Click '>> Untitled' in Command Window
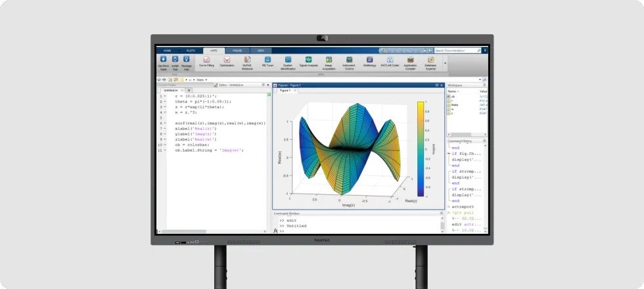The image size is (644, 289). click(x=293, y=226)
